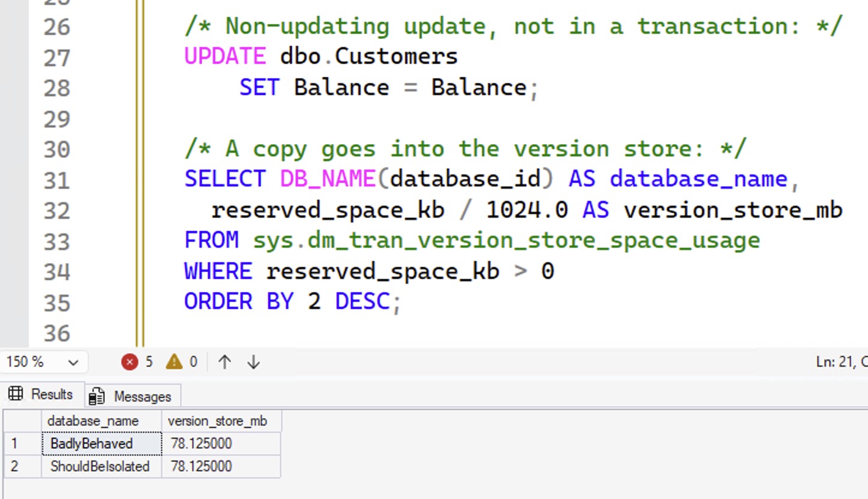Click sys.dm_tran_version_store_space_usage in the query
The width and height of the screenshot is (868, 499).
[x=506, y=240]
